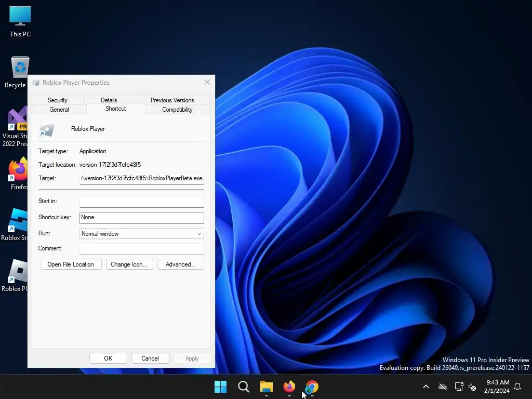The width and height of the screenshot is (532, 399).
Task: Open the Advanced shortcut options
Action: tap(180, 264)
